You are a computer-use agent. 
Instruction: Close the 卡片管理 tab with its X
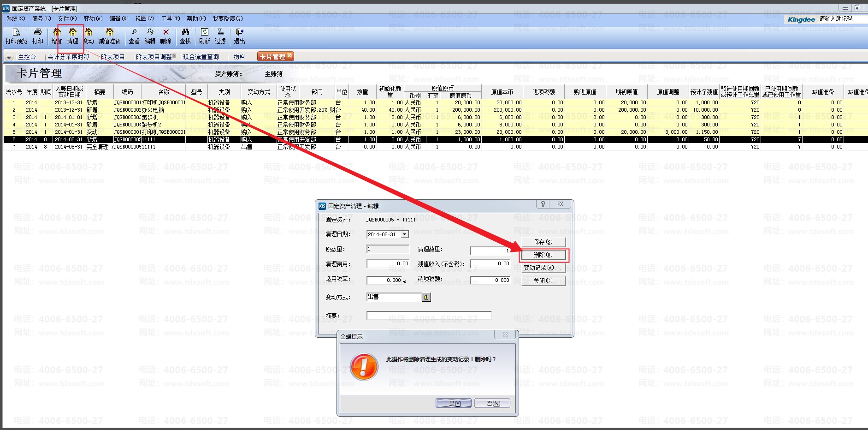pos(289,56)
